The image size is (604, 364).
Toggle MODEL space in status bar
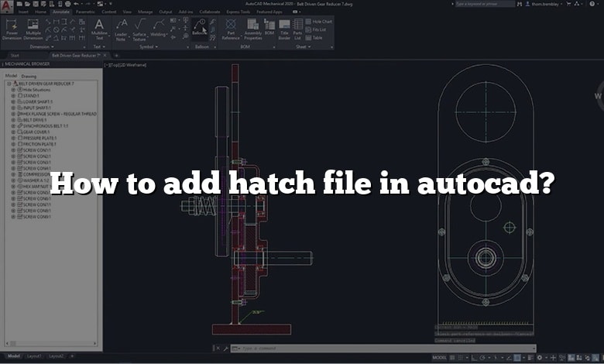tap(440, 358)
